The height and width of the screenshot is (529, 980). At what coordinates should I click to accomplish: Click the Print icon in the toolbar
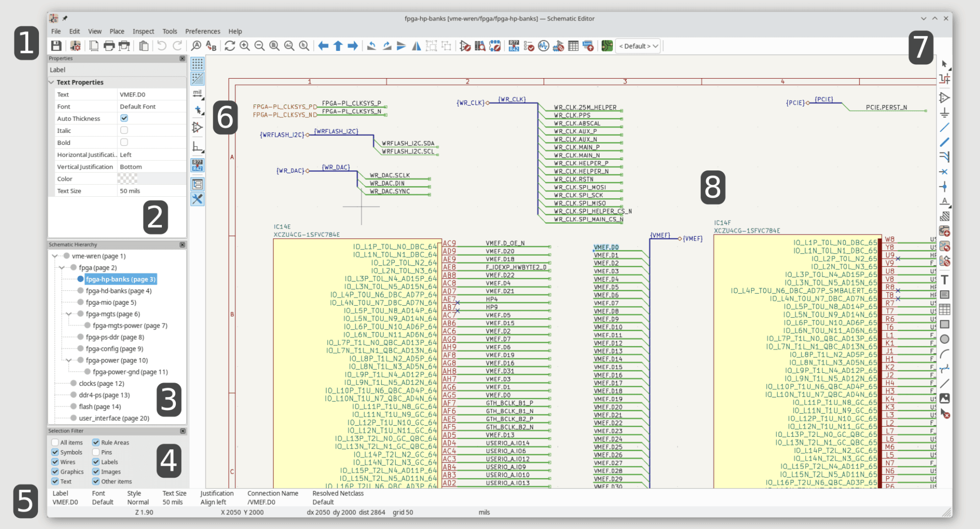tap(109, 46)
